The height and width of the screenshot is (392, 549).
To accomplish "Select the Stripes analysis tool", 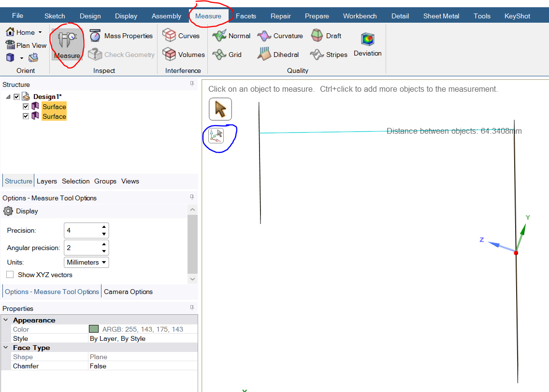I will (329, 55).
